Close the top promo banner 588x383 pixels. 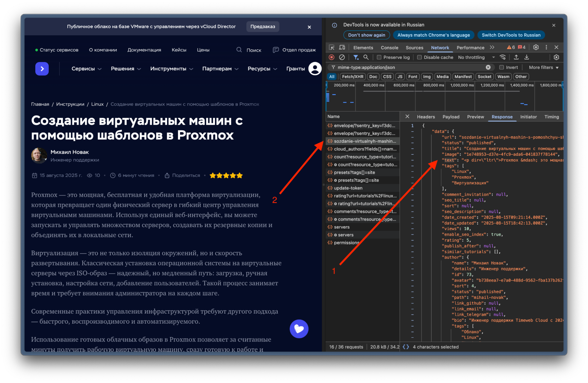tap(309, 27)
